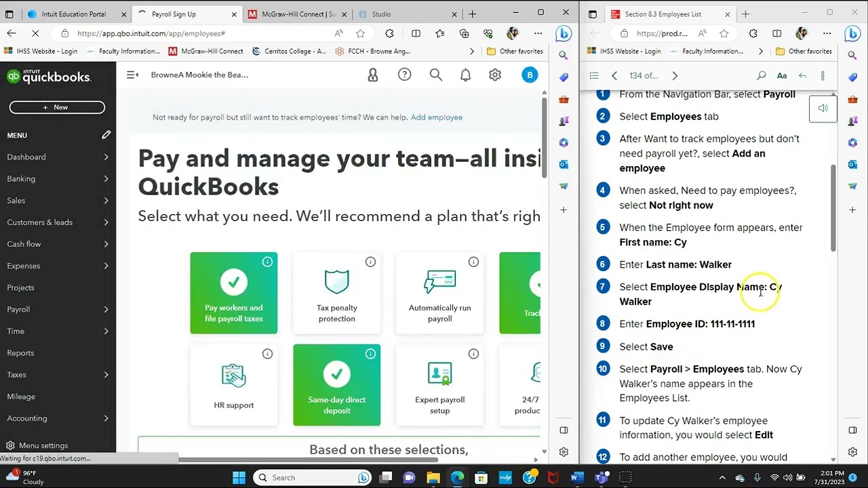868x488 pixels.
Task: Expand the Sales submenu arrow
Action: tap(106, 201)
